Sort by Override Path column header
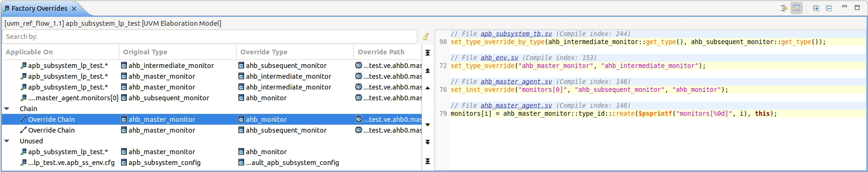868x172 pixels. 388,52
